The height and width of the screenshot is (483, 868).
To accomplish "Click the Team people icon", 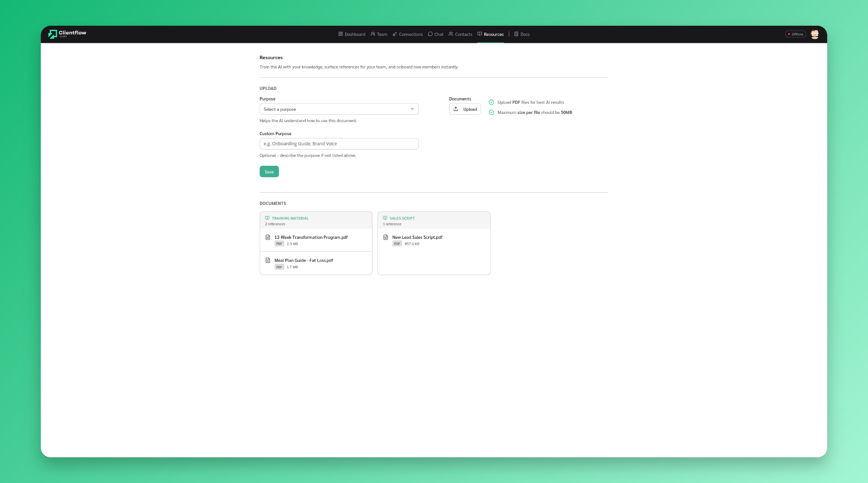I will click(372, 34).
